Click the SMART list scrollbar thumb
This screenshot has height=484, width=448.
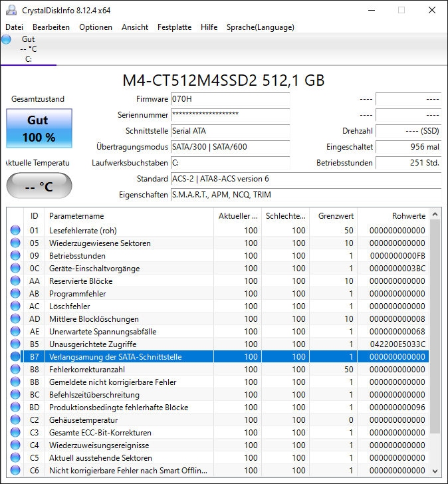coord(435,326)
